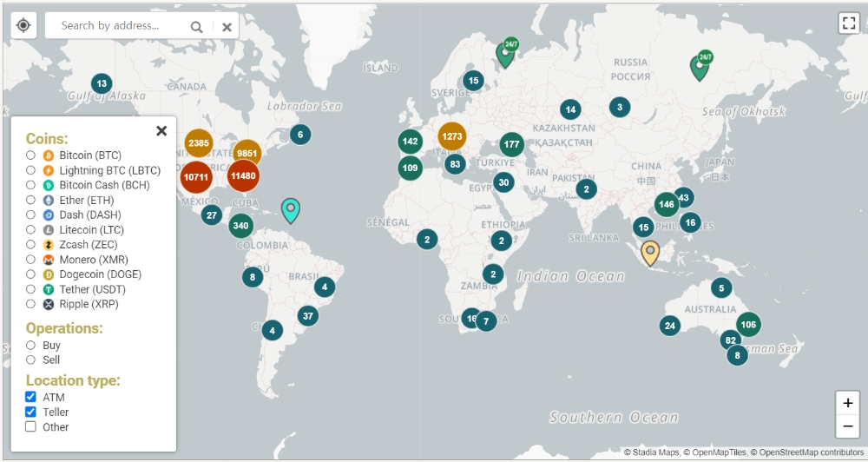Choose Bitcoin Cash (BCH) filter
Viewport: 868px width, 462px height.
[x=30, y=185]
